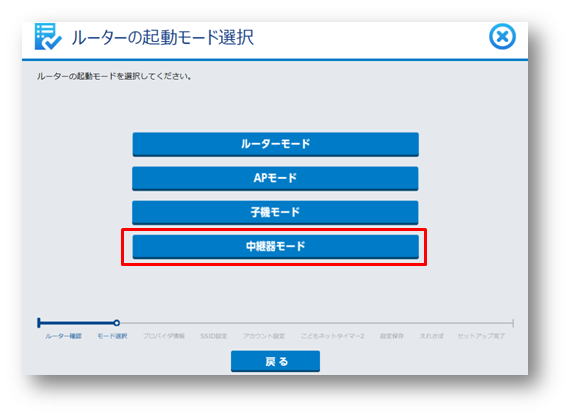Click the progress bar start marker

pyautogui.click(x=39, y=322)
